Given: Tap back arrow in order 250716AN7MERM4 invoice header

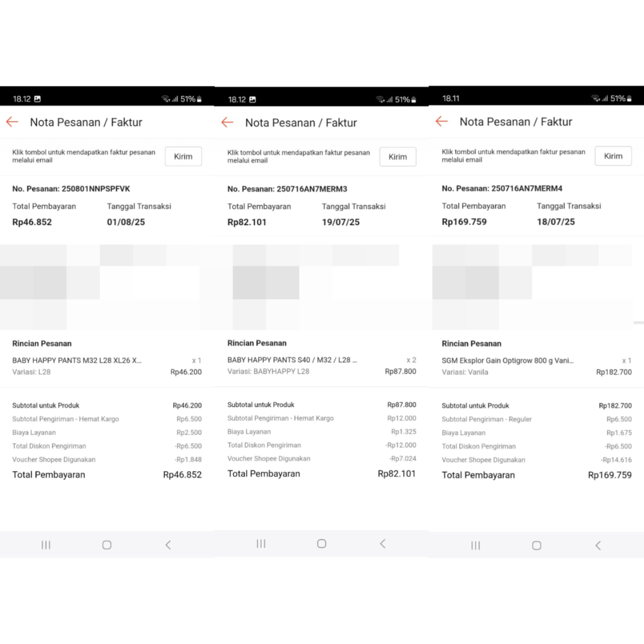Looking at the screenshot, I should pyautogui.click(x=442, y=122).
